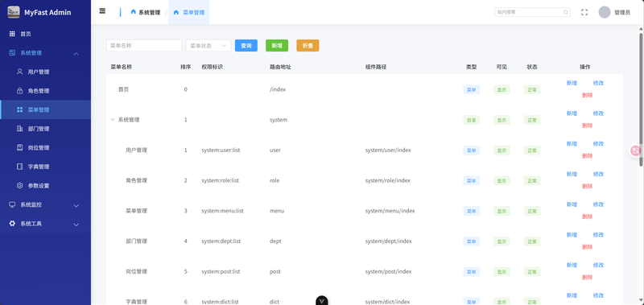
Task: Click 新增 in the 首页 row
Action: point(572,83)
